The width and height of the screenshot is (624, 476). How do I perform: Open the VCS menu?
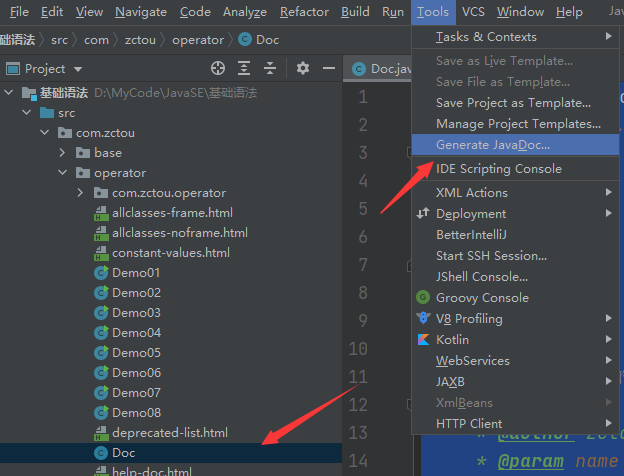tap(473, 12)
